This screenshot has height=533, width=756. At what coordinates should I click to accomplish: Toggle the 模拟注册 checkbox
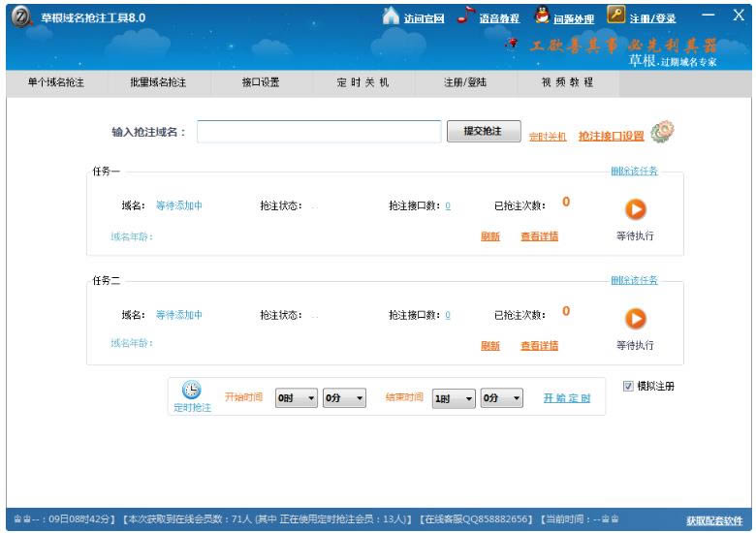628,386
